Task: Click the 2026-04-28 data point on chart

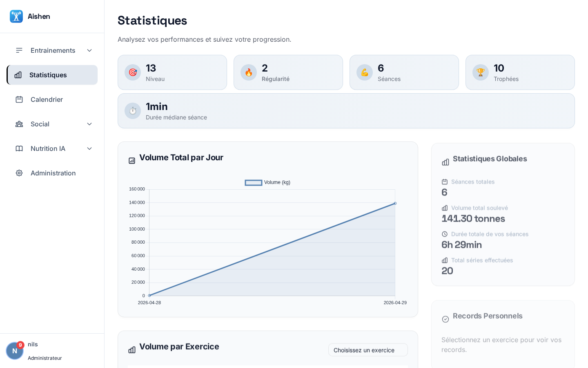Action: tap(149, 295)
